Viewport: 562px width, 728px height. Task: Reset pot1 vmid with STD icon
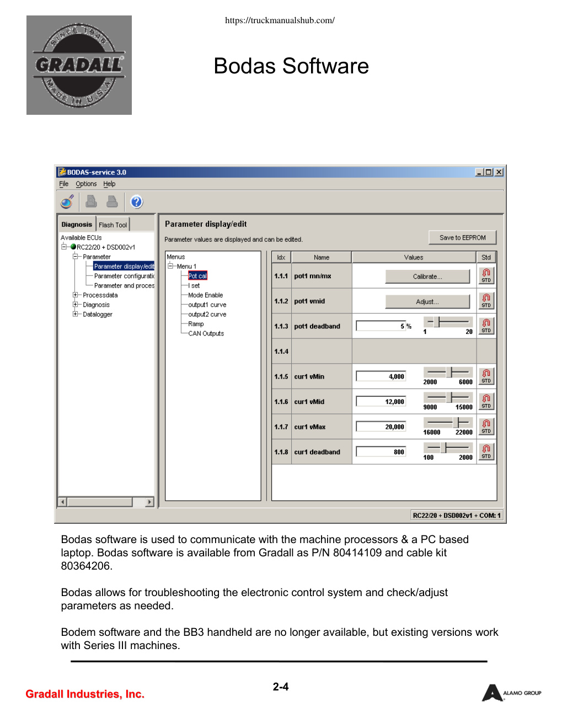coord(486,301)
